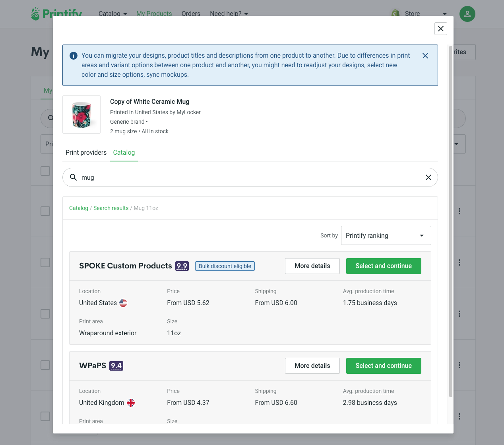Open the fifth row's three-dot menu behind the modal
This screenshot has height=445, width=504.
point(459,416)
